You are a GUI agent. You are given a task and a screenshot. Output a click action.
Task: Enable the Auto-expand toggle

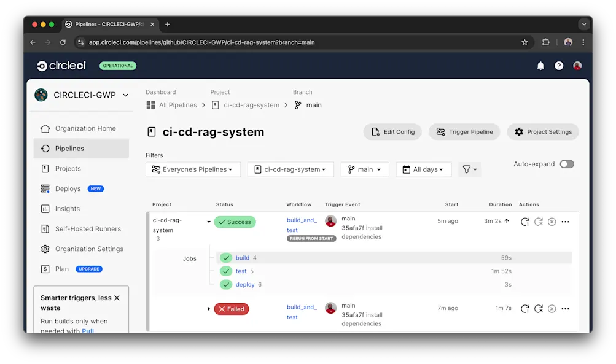click(x=566, y=164)
